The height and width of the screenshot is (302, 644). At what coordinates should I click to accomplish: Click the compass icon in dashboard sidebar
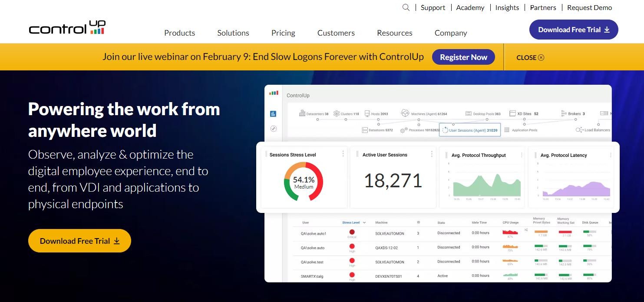pyautogui.click(x=273, y=129)
